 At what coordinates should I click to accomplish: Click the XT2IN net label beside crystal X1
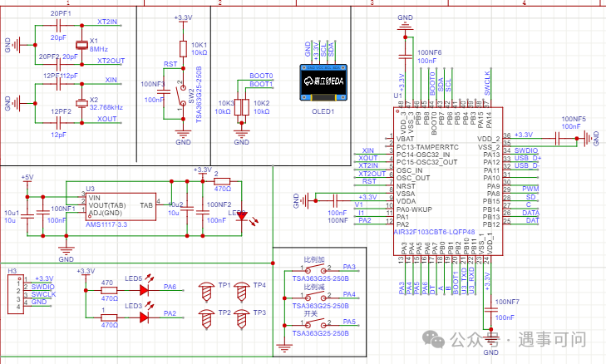(x=107, y=22)
